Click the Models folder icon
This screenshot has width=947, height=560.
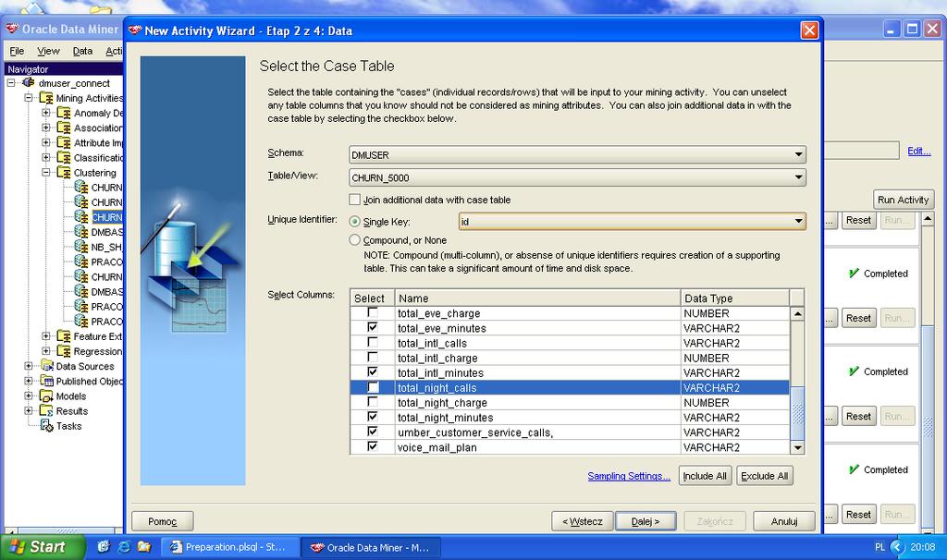(46, 396)
